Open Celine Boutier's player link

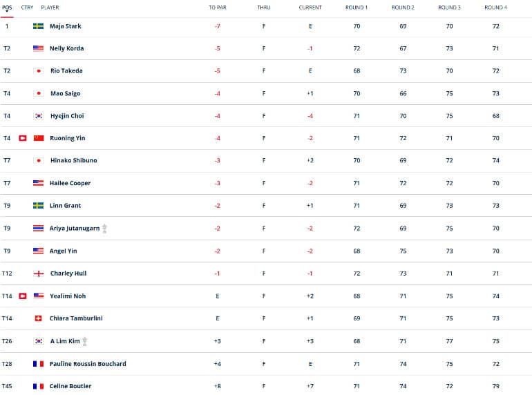point(70,386)
